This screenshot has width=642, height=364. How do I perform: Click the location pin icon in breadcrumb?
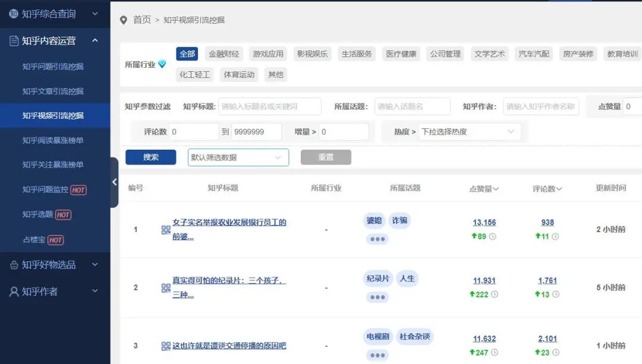123,20
